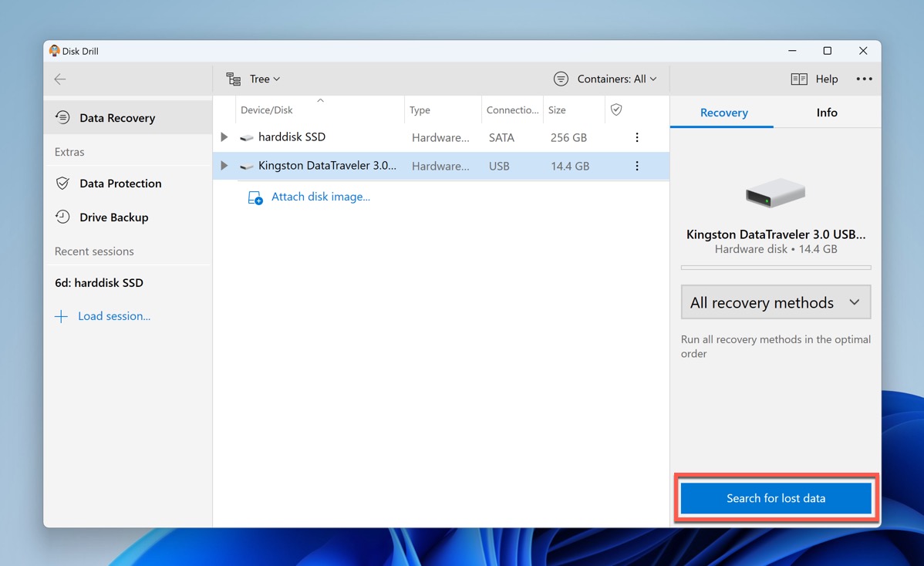Click the plus icon beside Load session
Viewport: 924px width, 566px height.
(61, 317)
